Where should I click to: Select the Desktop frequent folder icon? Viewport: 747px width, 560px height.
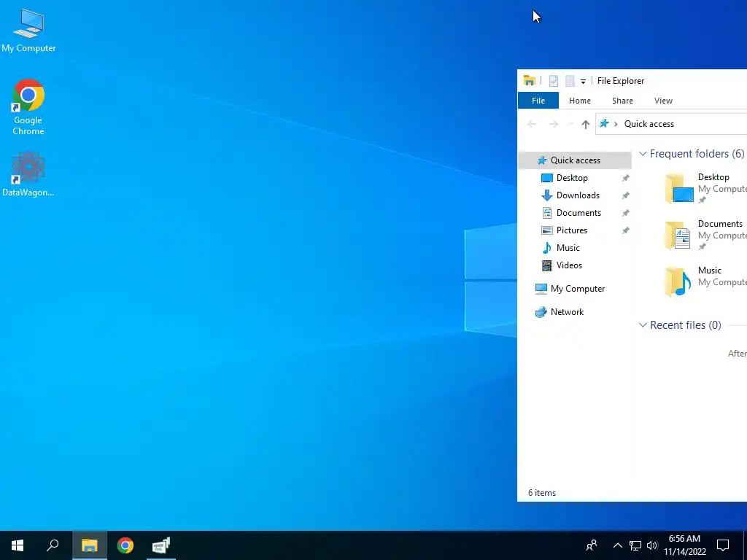(679, 189)
